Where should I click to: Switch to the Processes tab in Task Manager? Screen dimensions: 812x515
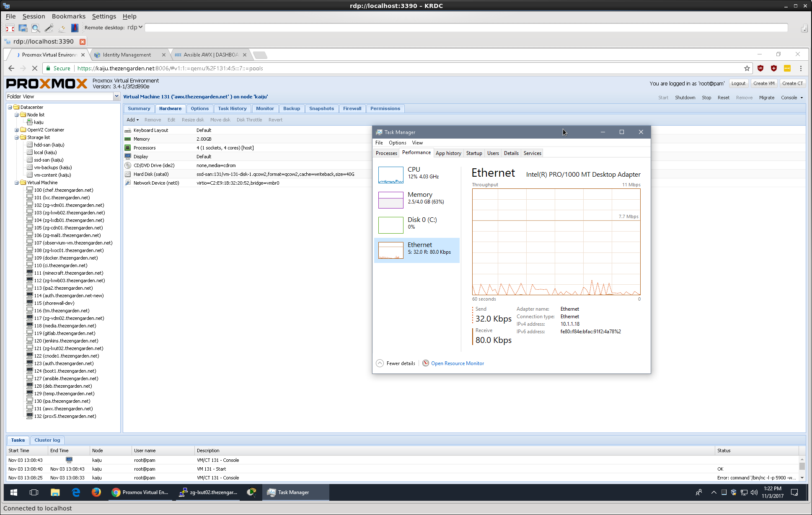point(386,153)
